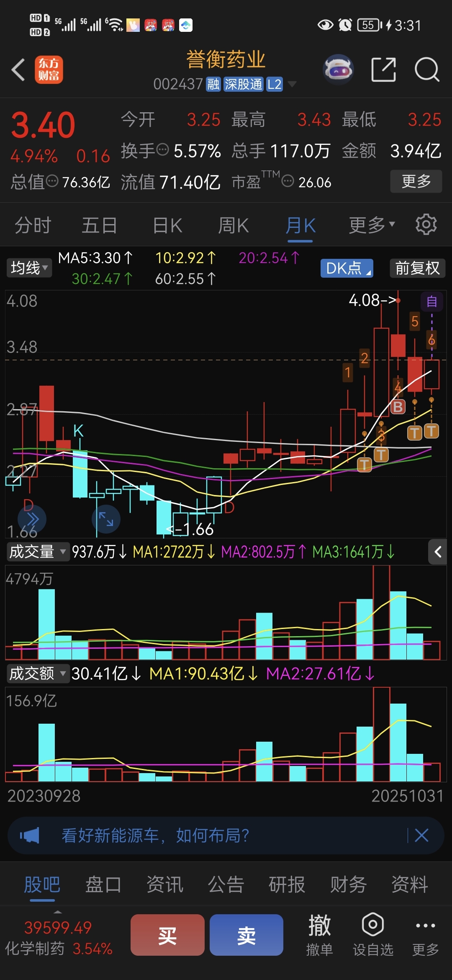The width and height of the screenshot is (452, 980).
Task: Open the 盘口 tab
Action: [x=103, y=885]
